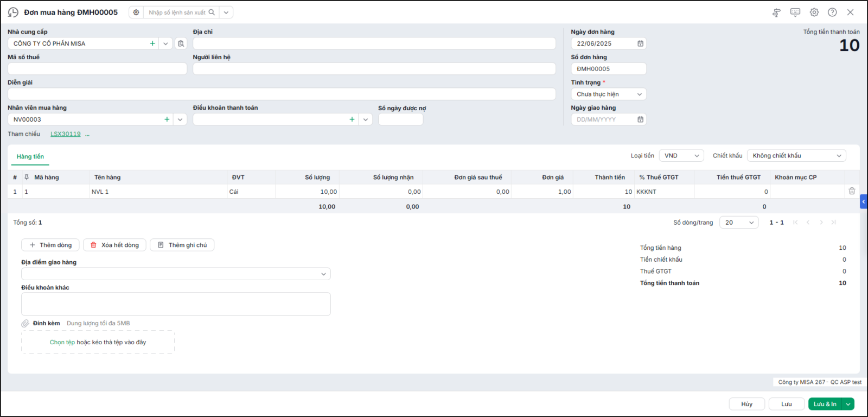Focus the Người liên hệ field
This screenshot has height=417, width=868.
pyautogui.click(x=374, y=68)
